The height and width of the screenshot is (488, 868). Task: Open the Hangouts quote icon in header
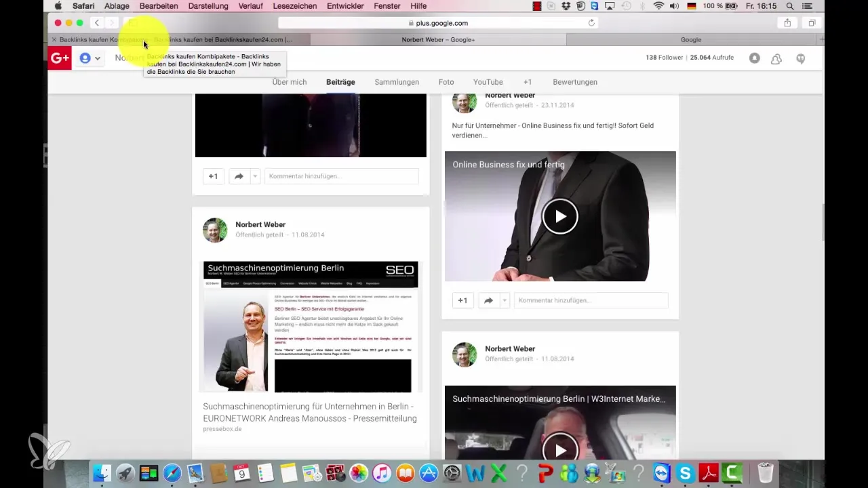point(801,59)
